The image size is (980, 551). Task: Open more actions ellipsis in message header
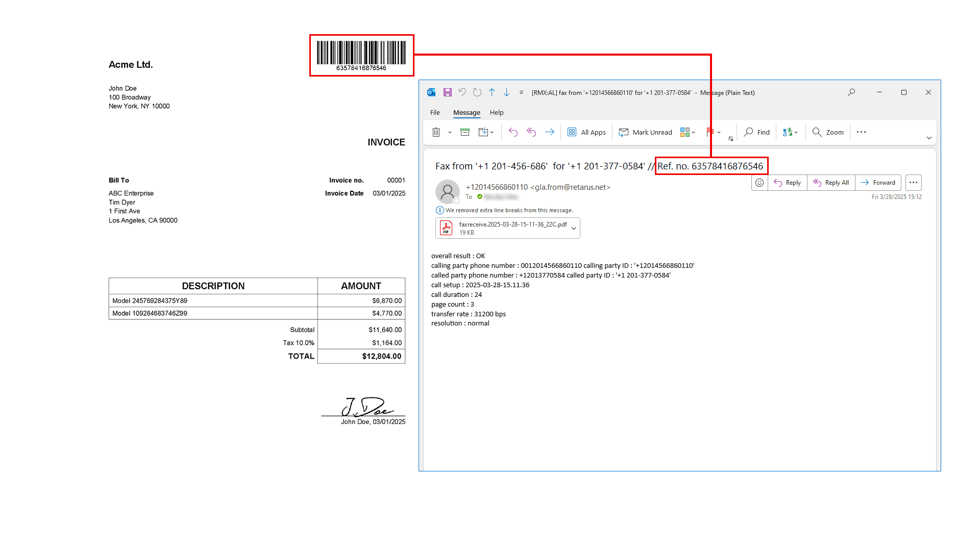[x=913, y=183]
